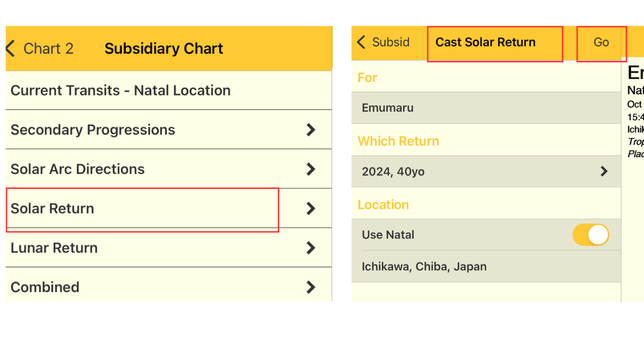Select Current Transits - Natal Location

121,90
